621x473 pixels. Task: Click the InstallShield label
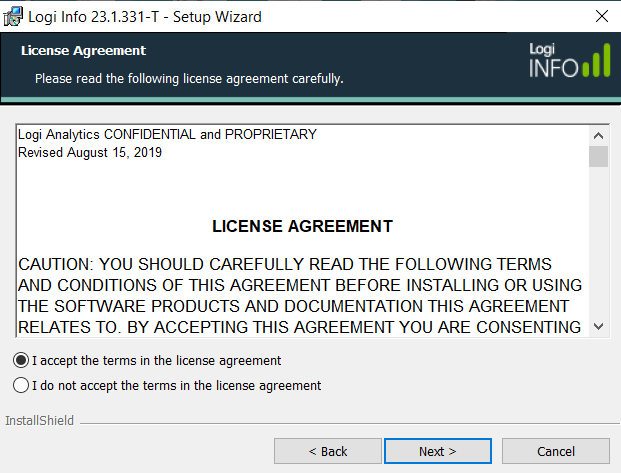point(40,420)
